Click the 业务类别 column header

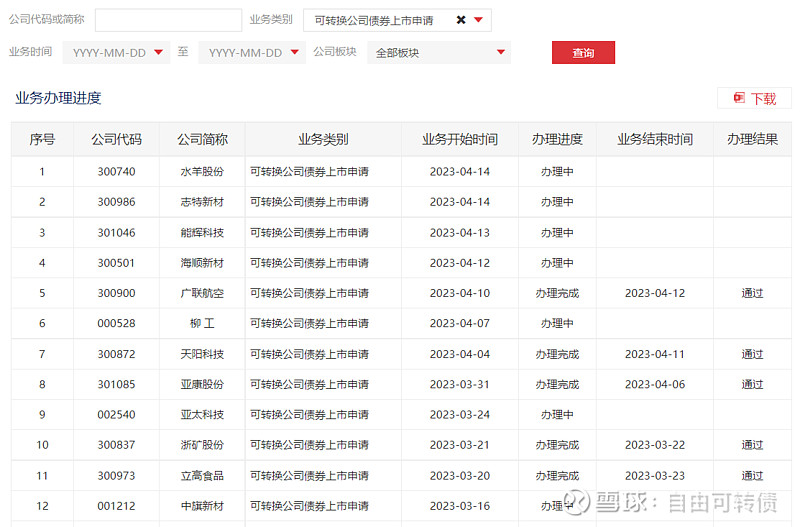point(323,139)
